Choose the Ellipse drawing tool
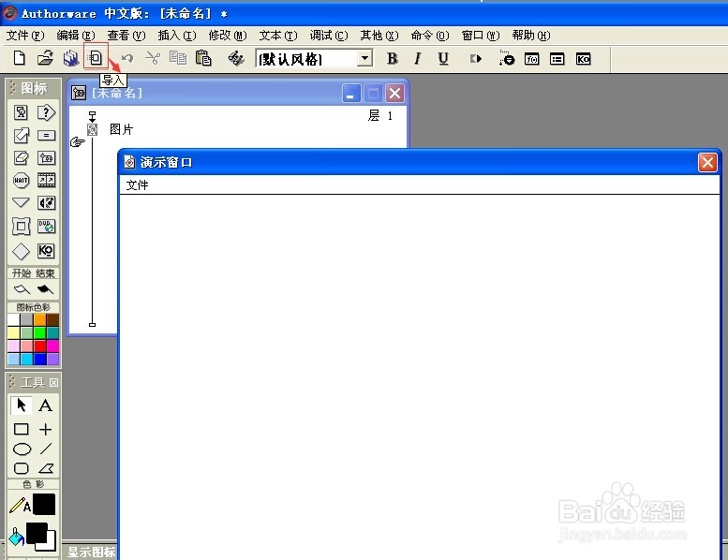Screen dimensions: 728x560 point(22,449)
